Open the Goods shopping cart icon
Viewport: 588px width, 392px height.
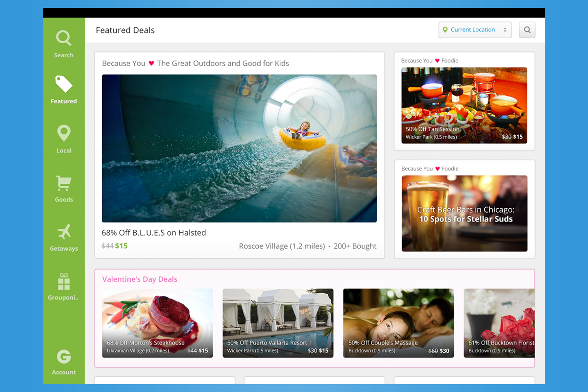[x=64, y=183]
